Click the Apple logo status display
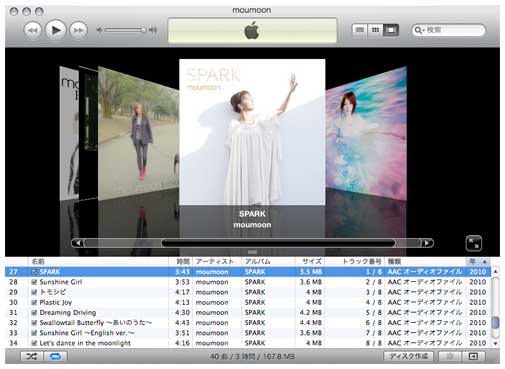 [x=252, y=30]
